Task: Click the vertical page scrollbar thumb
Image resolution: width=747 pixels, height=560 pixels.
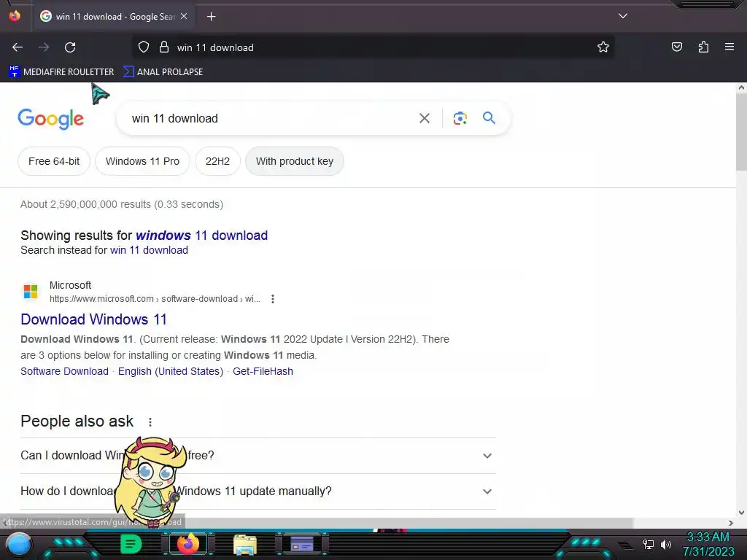Action: click(x=741, y=131)
